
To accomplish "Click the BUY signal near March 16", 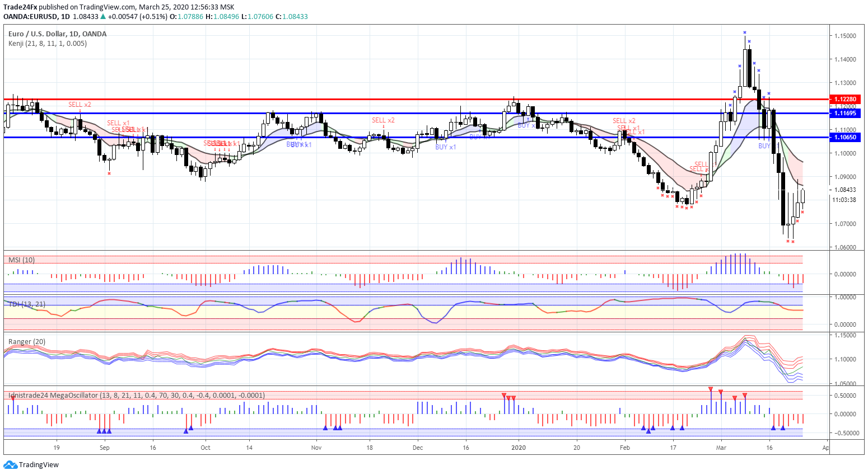I will [x=764, y=145].
